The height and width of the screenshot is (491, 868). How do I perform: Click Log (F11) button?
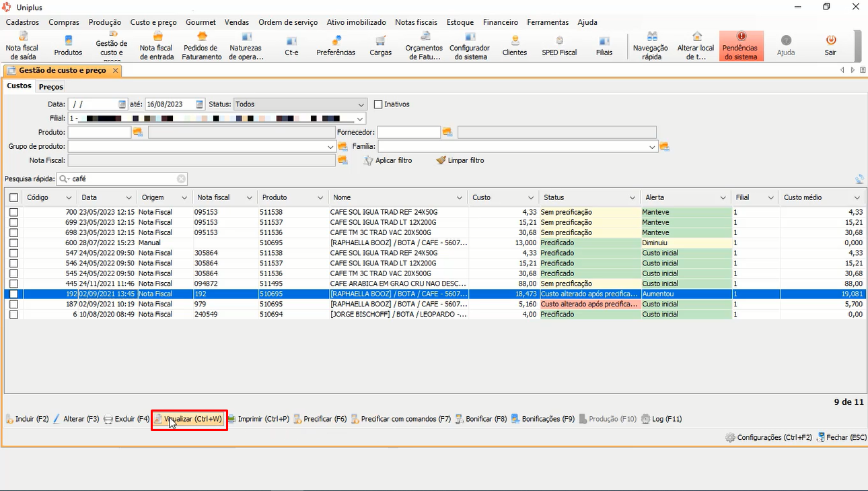coord(661,419)
